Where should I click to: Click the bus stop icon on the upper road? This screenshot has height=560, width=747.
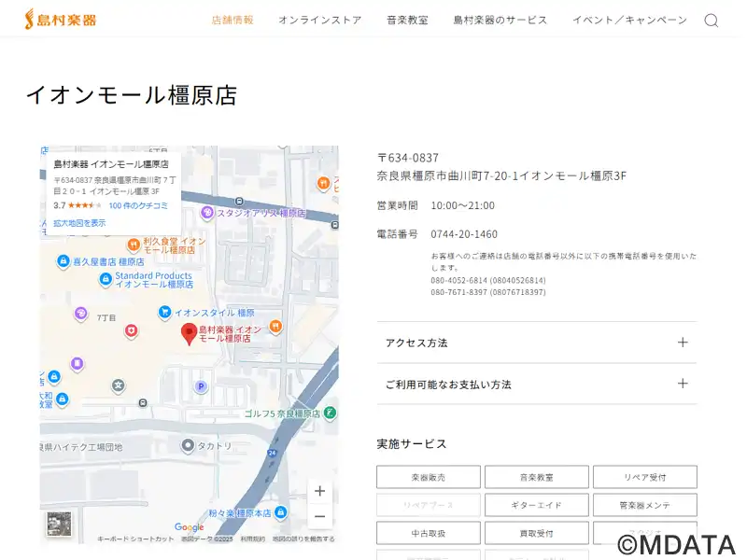[239, 201]
